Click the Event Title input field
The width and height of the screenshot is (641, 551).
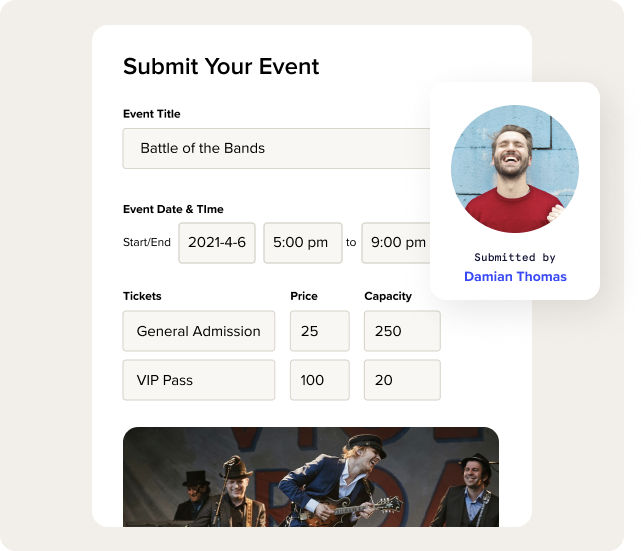point(277,148)
